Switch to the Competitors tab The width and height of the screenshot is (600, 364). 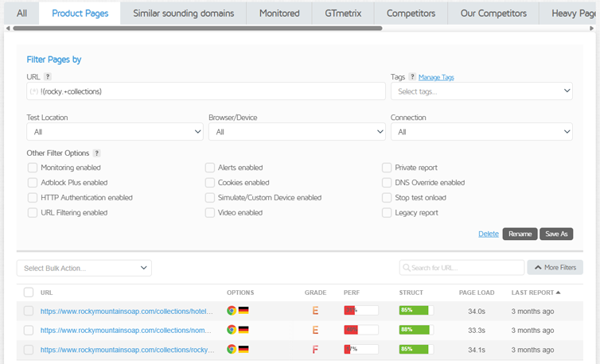tap(411, 14)
